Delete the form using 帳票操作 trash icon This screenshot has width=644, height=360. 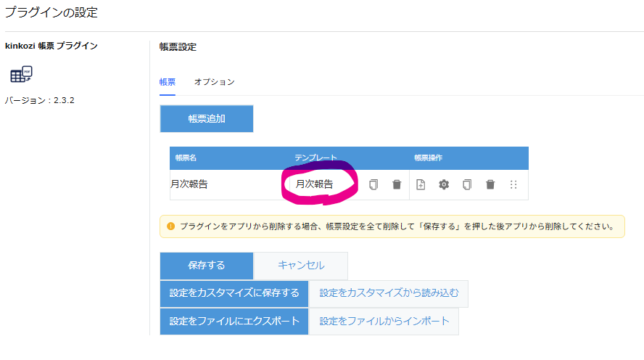[x=490, y=184]
